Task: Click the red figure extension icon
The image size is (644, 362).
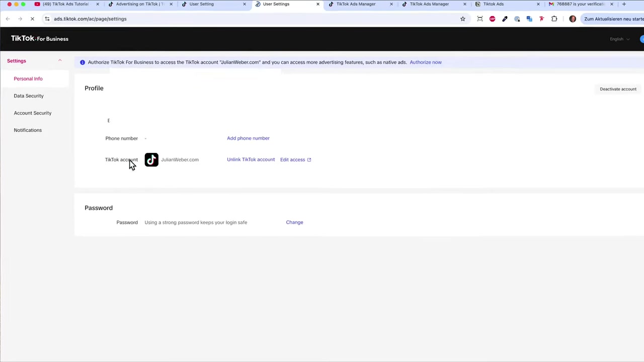Action: coord(541,19)
